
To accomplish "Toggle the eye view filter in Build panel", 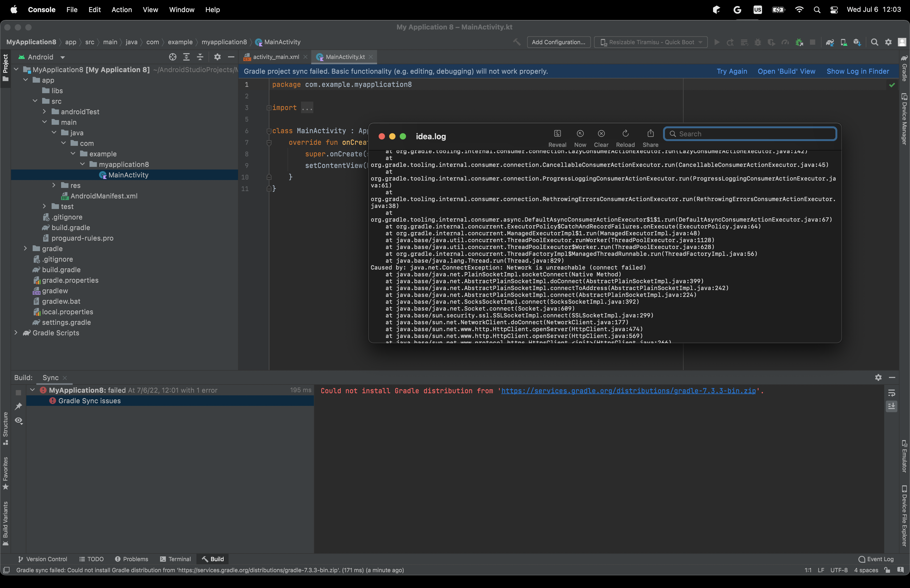I will tap(18, 420).
